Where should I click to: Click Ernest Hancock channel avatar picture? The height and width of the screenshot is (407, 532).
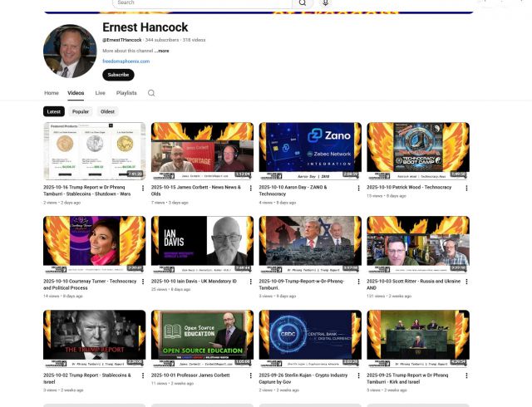point(70,51)
